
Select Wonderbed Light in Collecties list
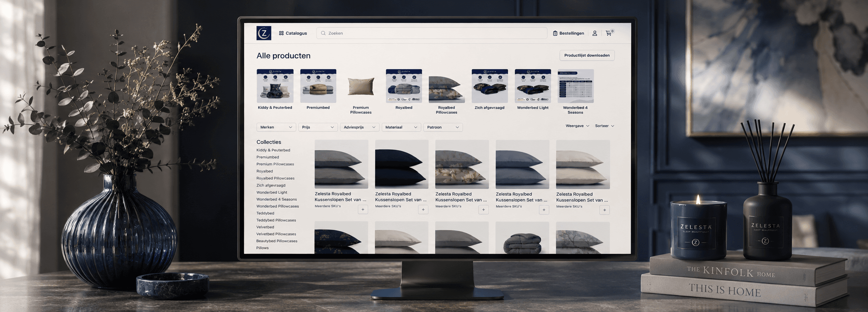tap(272, 193)
